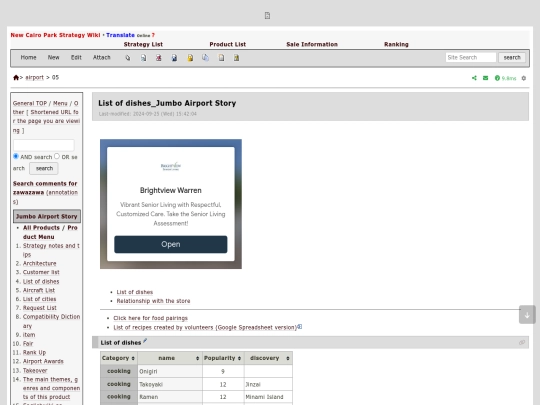This screenshot has width=540, height=405.
Task: Click the New Cairo Park Strategy Wiki link
Action: coord(55,35)
